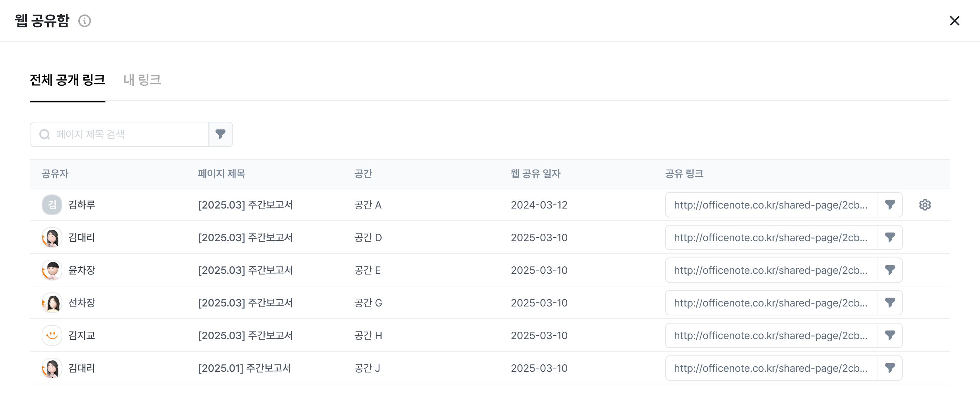980x420 pixels.
Task: Close the 웹 공유함 dialog
Action: pos(954,20)
